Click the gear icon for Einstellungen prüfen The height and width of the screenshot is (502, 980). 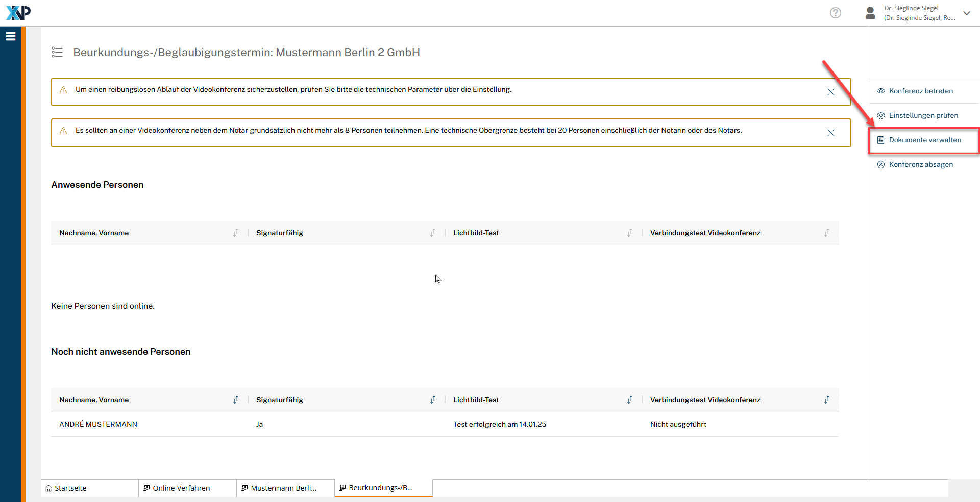tap(881, 115)
